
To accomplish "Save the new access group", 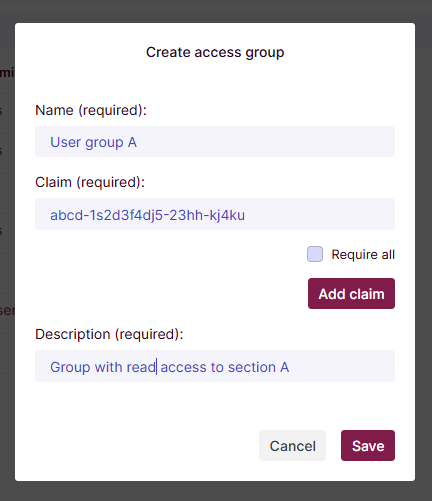I will 368,446.
